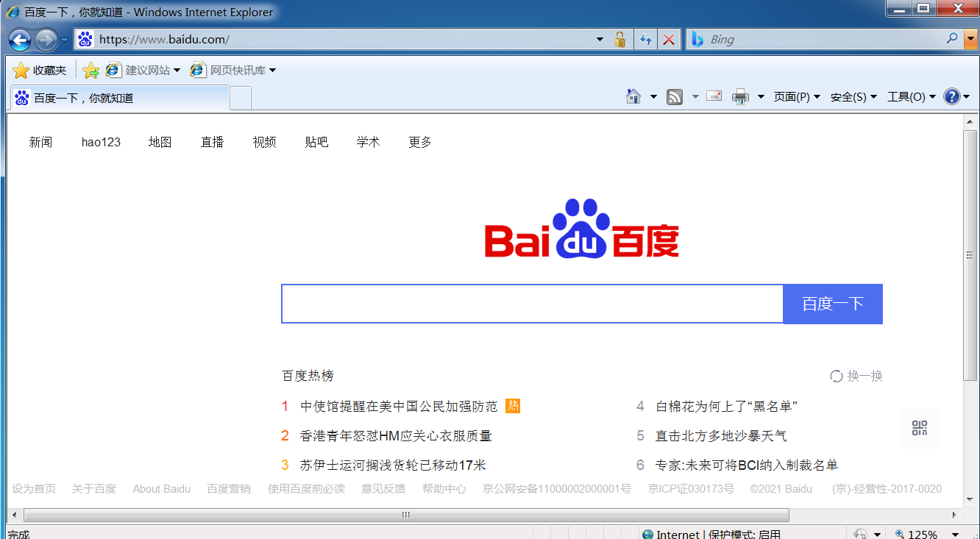Click the security padlock icon
Screen dimensions: 980x539
point(620,39)
